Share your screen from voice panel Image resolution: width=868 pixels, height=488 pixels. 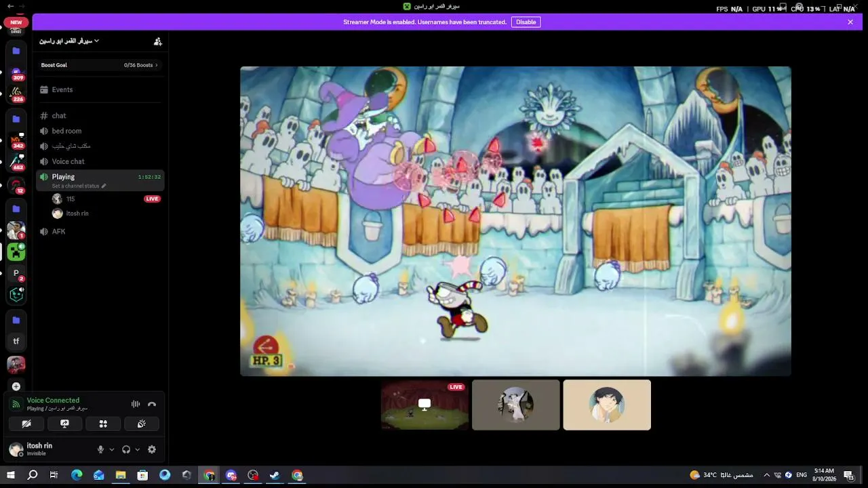tap(65, 424)
